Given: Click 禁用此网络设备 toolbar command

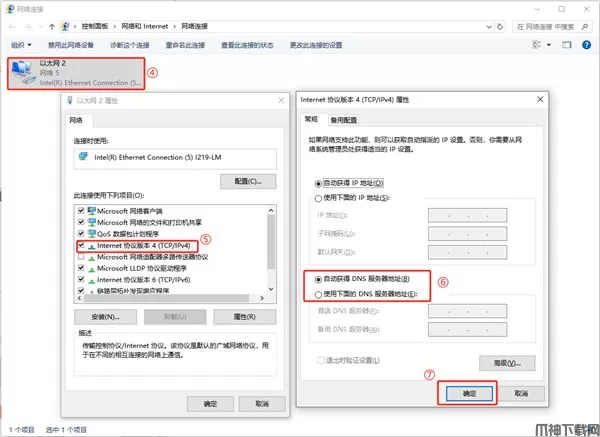Looking at the screenshot, I should click(x=71, y=45).
